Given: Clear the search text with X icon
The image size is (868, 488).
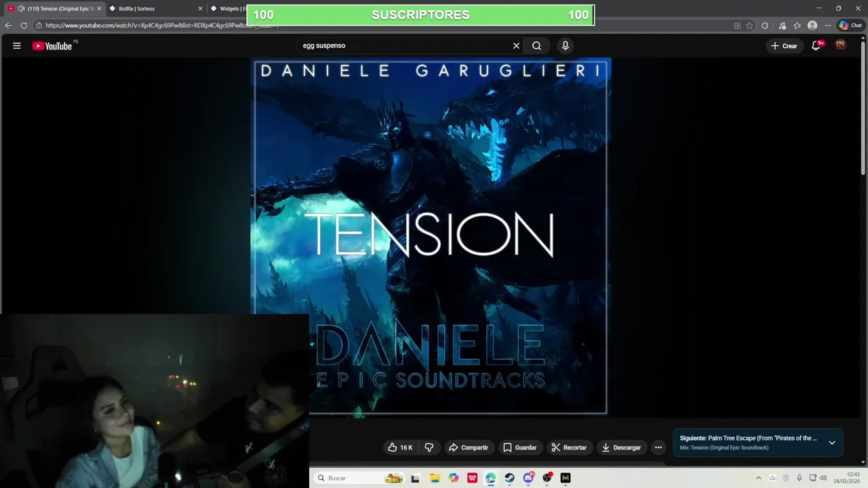Looking at the screenshot, I should (516, 45).
